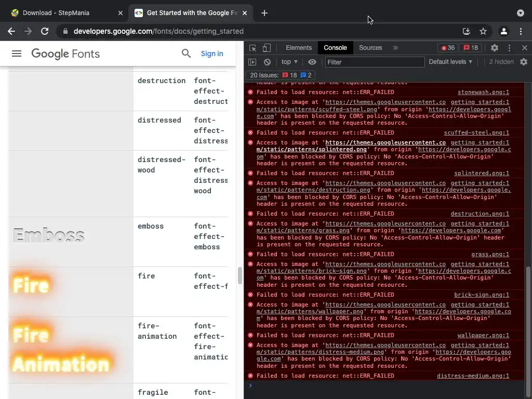Screen dimensions: 532x399
Task: Click the Fire Animation effect preview
Action: [x=61, y=350]
